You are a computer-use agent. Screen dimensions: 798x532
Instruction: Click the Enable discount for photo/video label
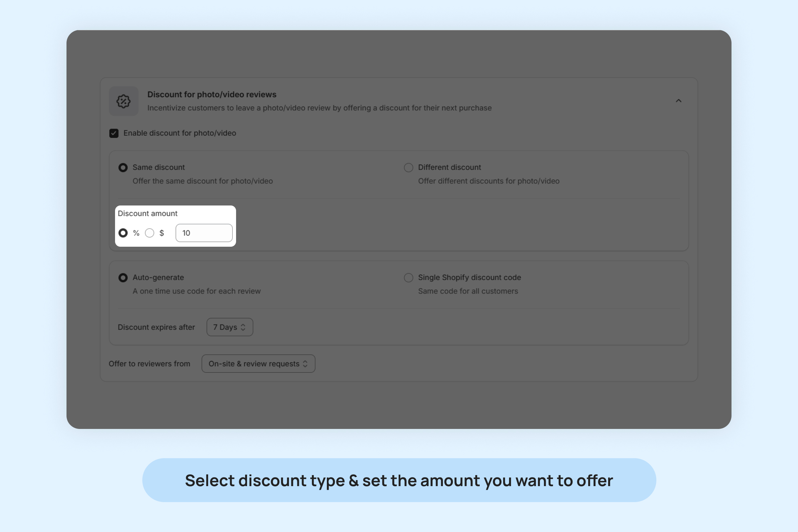tap(180, 133)
